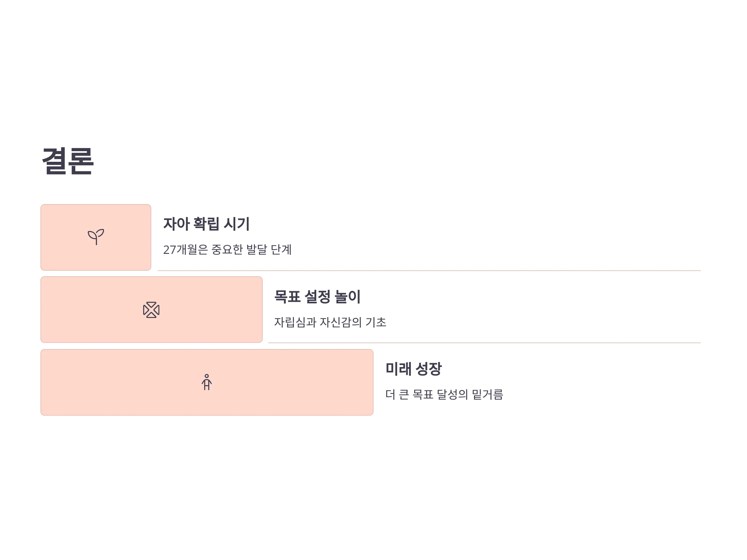Click the sprout seedling icon
Viewport: 747px width, 560px height.
(96, 237)
